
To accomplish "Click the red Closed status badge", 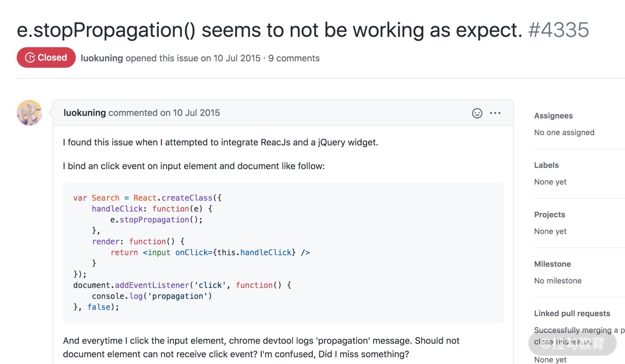I will (x=46, y=57).
